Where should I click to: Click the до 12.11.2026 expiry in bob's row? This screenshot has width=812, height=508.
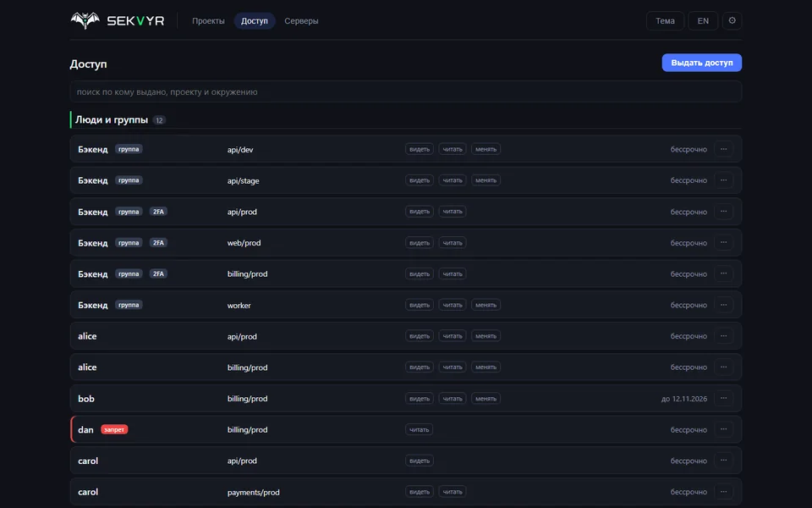684,399
